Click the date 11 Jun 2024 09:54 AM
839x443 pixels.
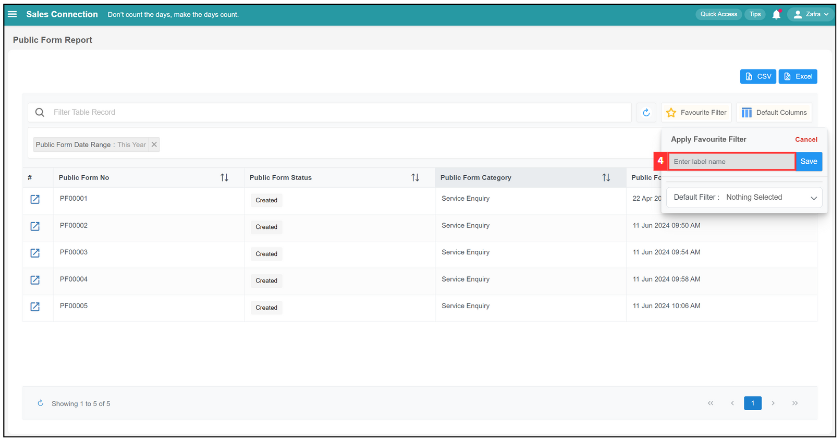(x=666, y=252)
